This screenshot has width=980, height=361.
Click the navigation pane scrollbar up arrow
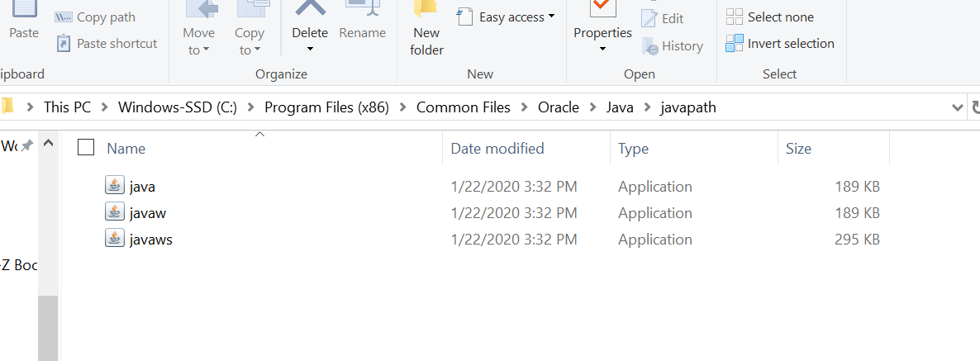coord(48,145)
